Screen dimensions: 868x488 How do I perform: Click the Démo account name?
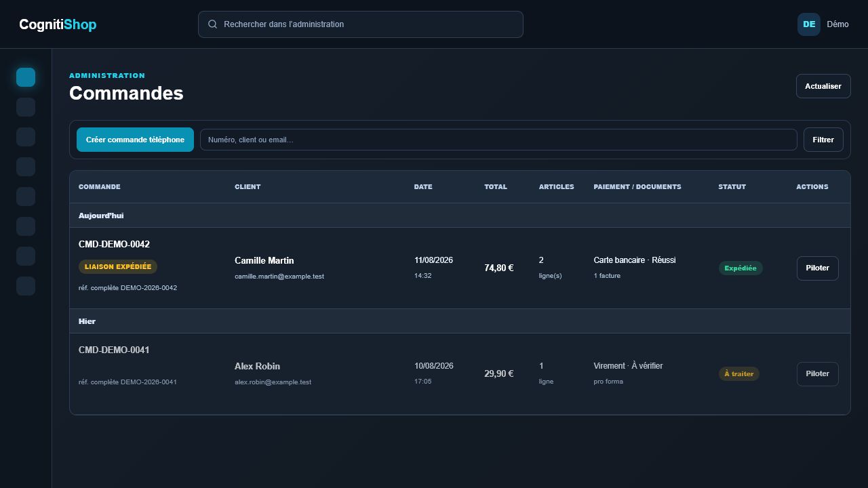(837, 24)
